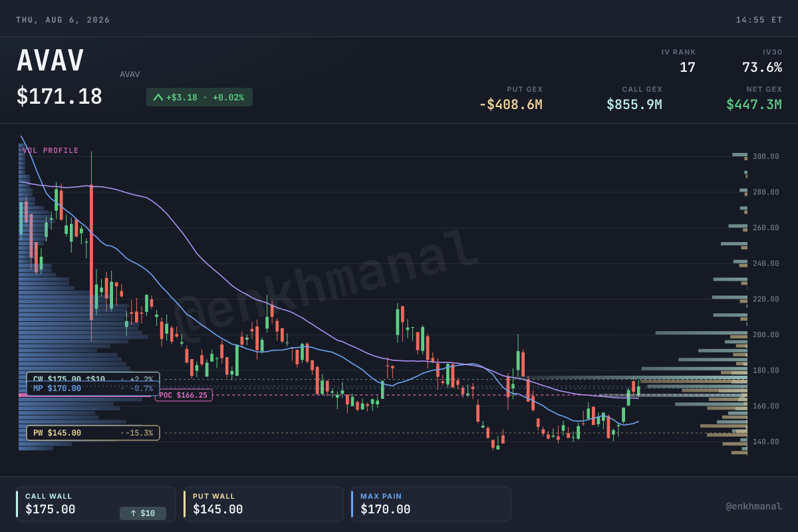Image resolution: width=798 pixels, height=532 pixels.
Task: Click the up-arrow icon in the price change badge
Action: tap(158, 97)
